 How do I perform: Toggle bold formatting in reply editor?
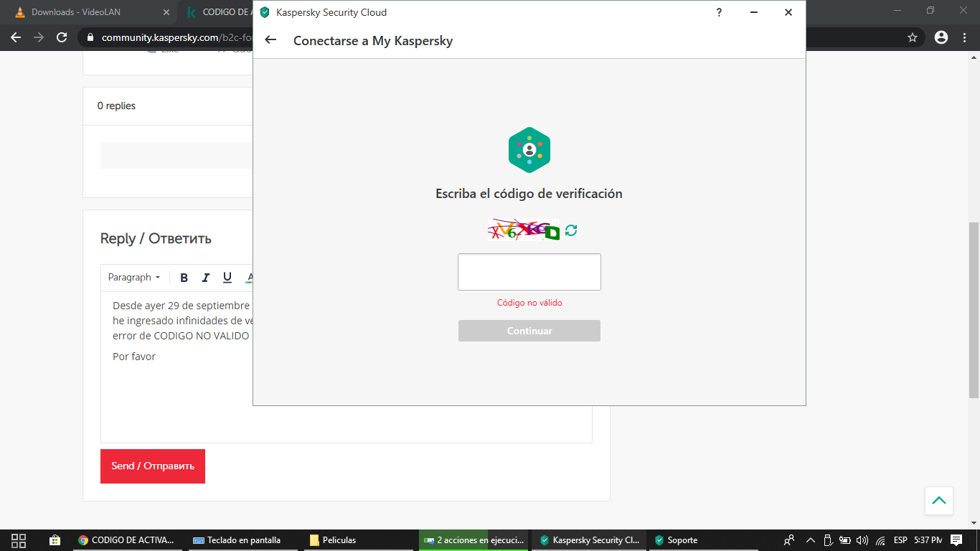click(184, 278)
